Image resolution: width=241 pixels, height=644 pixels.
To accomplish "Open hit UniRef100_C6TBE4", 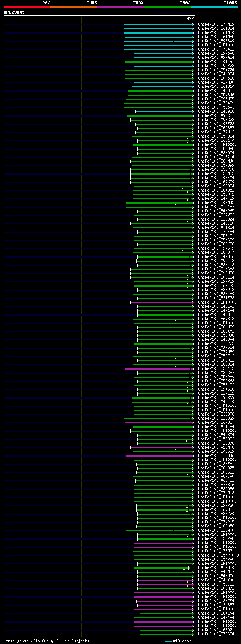I will 216,28.
